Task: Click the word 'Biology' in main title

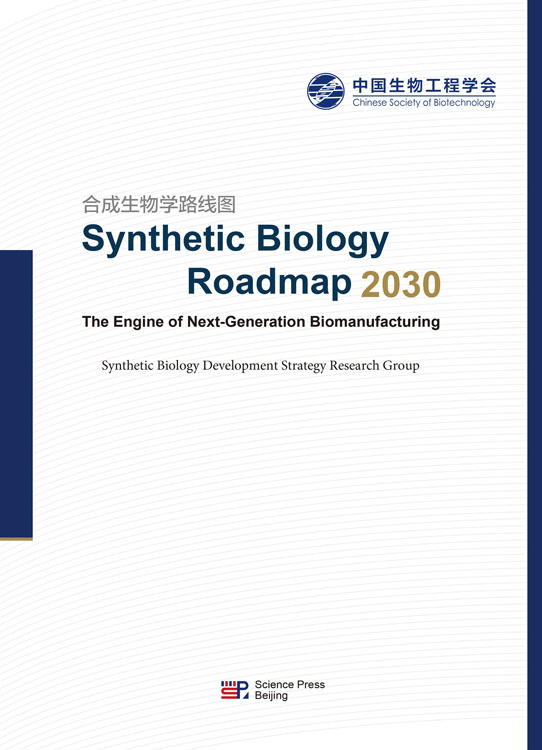Action: [322, 240]
